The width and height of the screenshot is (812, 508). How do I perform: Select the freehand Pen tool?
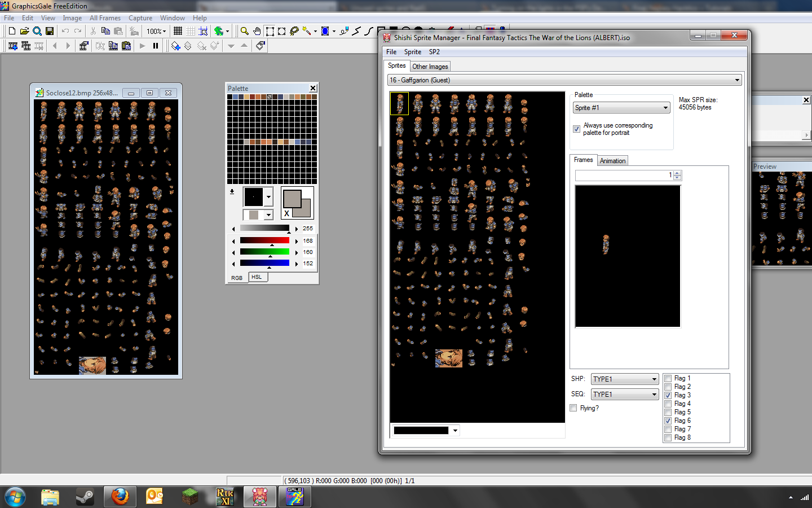344,31
